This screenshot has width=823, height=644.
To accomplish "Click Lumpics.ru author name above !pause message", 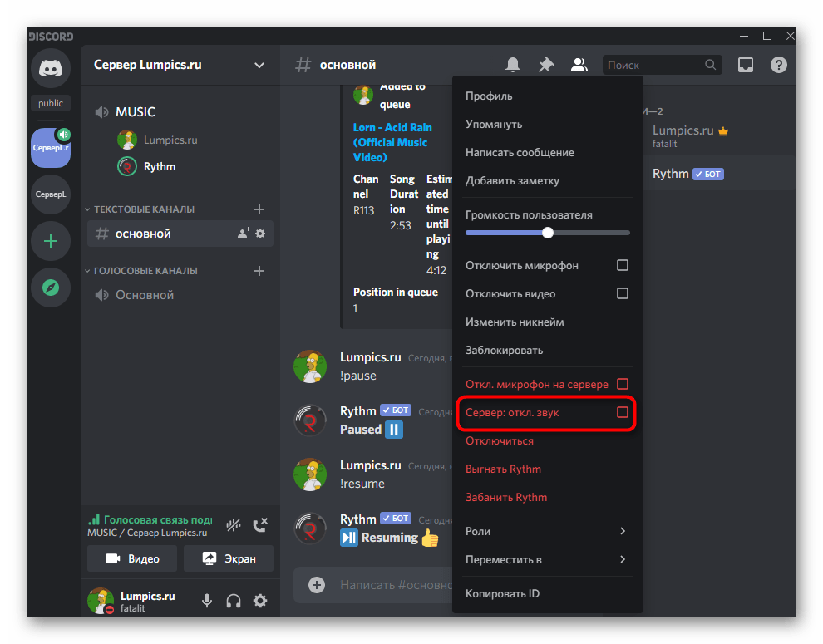I will [x=371, y=357].
